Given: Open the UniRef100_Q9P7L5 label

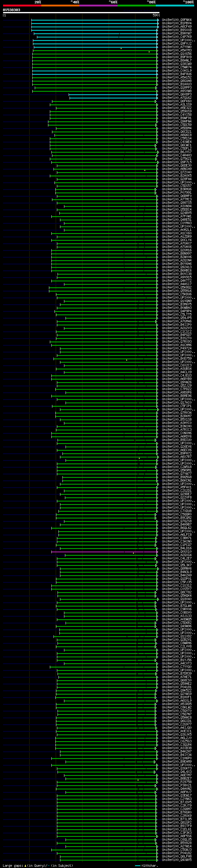Looking at the screenshot, I should click(x=177, y=162).
